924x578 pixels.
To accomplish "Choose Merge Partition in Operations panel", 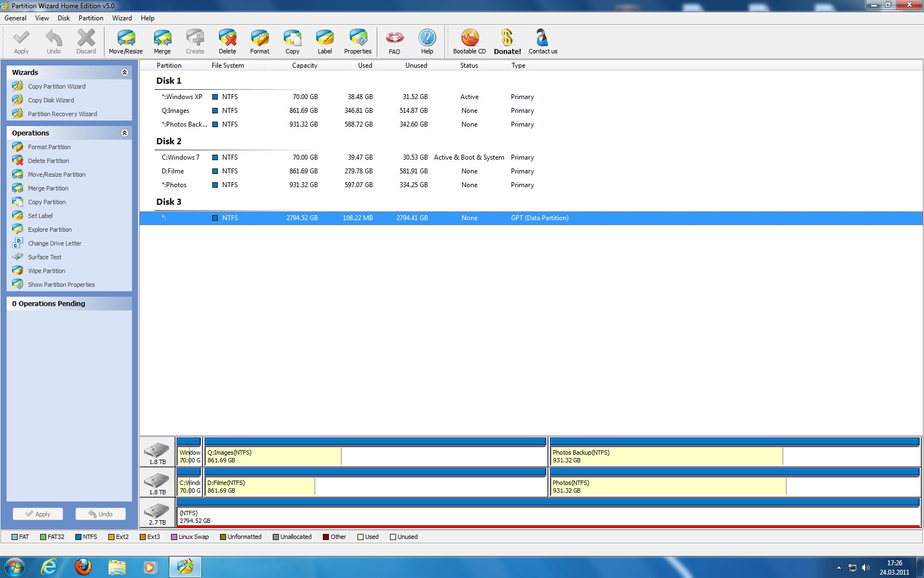I will pyautogui.click(x=48, y=188).
